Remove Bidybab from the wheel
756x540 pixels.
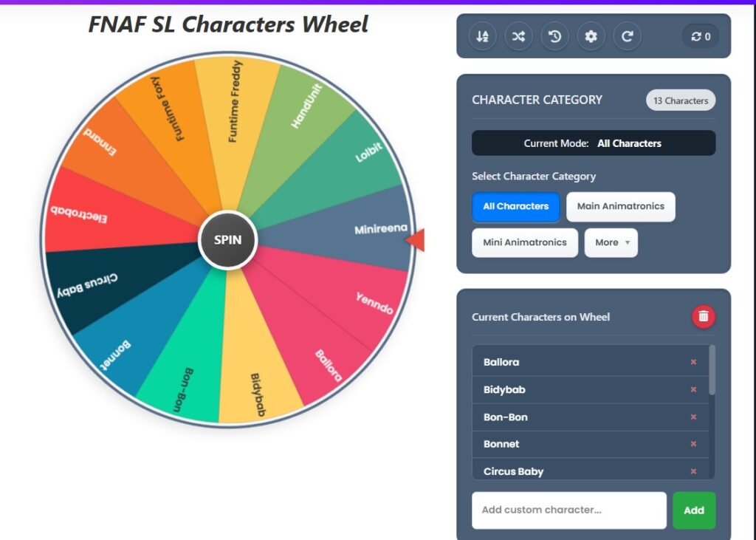point(693,389)
